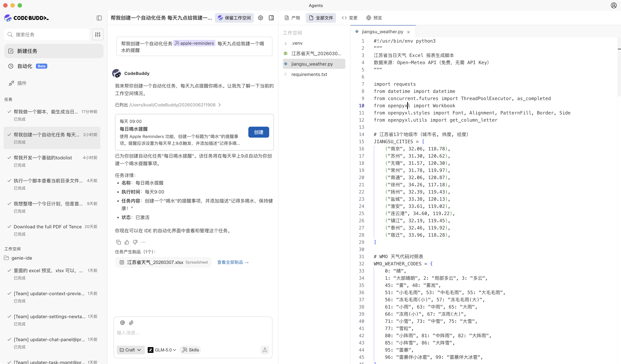Open the Craft mode dropdown
The image size is (621, 364).
pos(131,350)
